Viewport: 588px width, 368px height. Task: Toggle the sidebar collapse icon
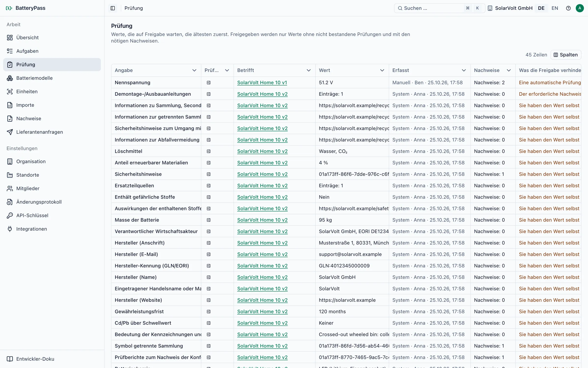[113, 8]
